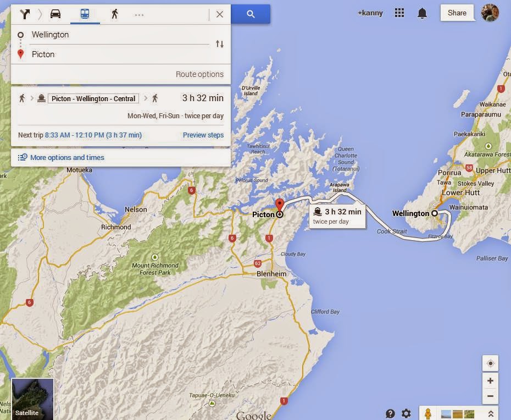
Task: Click the my location button
Action: pyautogui.click(x=490, y=363)
